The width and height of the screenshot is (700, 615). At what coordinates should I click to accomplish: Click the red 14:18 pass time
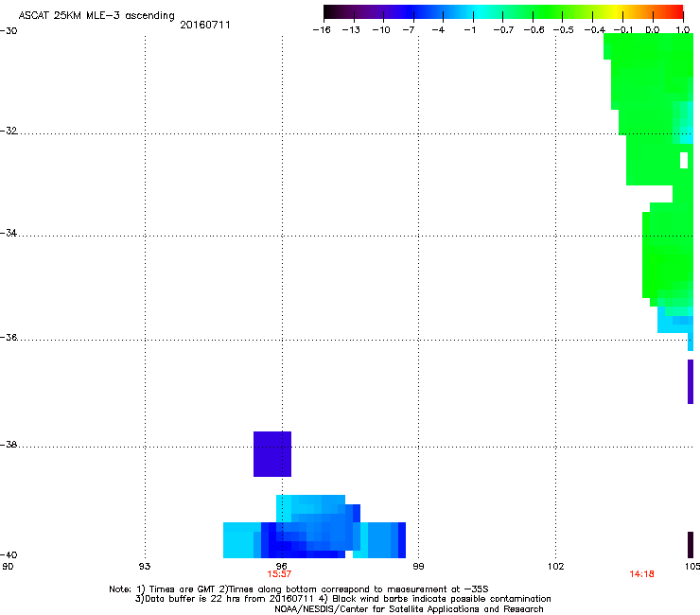point(641,574)
